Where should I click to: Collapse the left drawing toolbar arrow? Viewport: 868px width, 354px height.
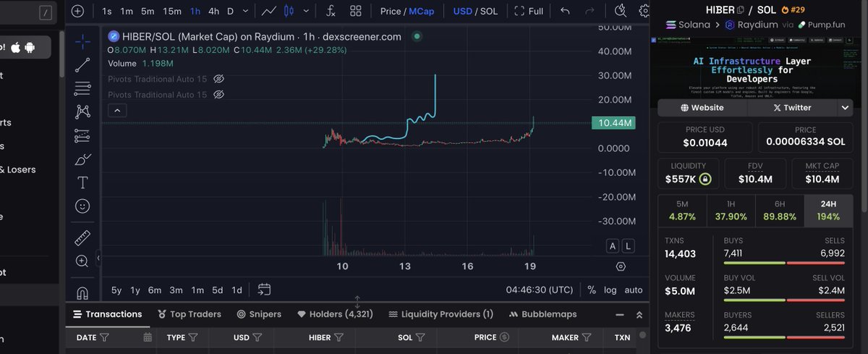pyautogui.click(x=98, y=257)
